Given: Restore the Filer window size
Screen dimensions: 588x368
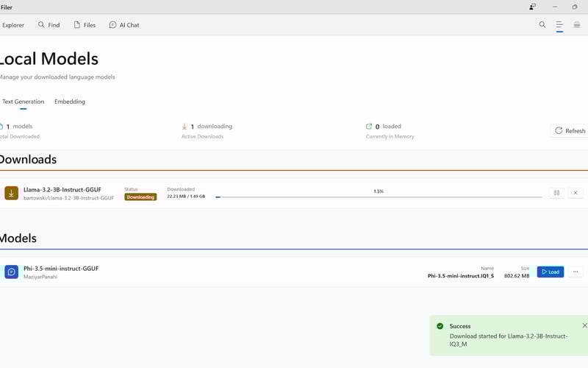Looking at the screenshot, I should pyautogui.click(x=575, y=7).
